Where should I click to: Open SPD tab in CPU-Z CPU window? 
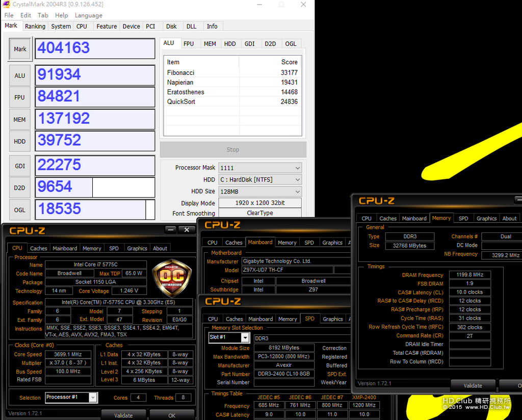114,248
